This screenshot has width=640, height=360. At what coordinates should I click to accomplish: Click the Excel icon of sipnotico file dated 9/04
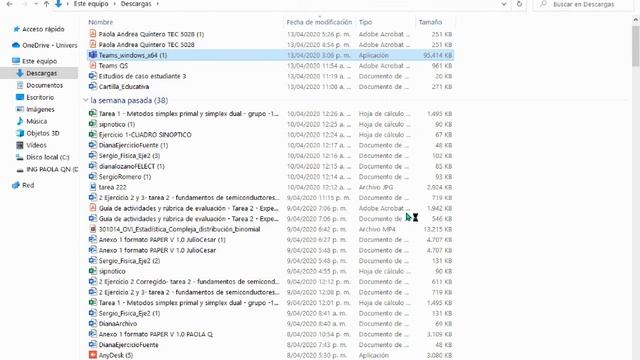point(93,271)
